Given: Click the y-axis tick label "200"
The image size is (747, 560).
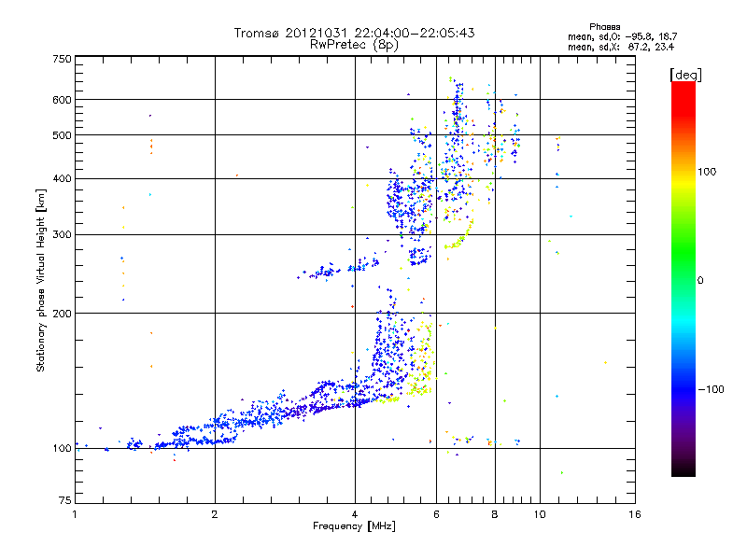Looking at the screenshot, I should (62, 314).
